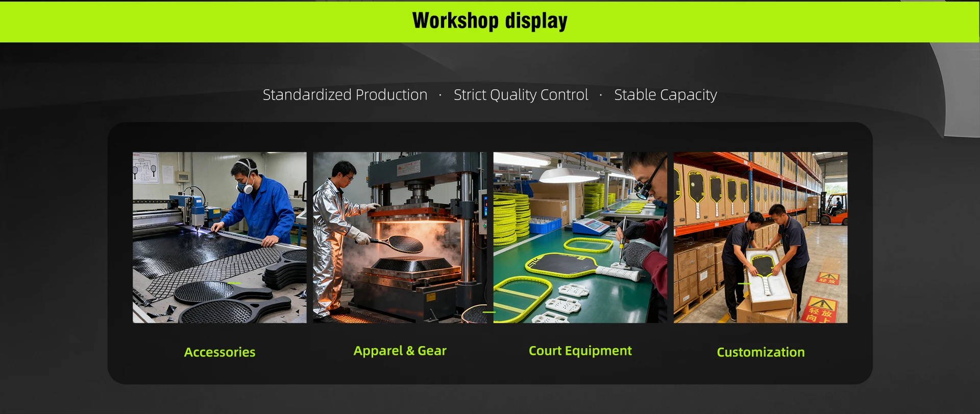The height and width of the screenshot is (414, 980).
Task: Open the Customization workshop photo
Action: [x=761, y=237]
